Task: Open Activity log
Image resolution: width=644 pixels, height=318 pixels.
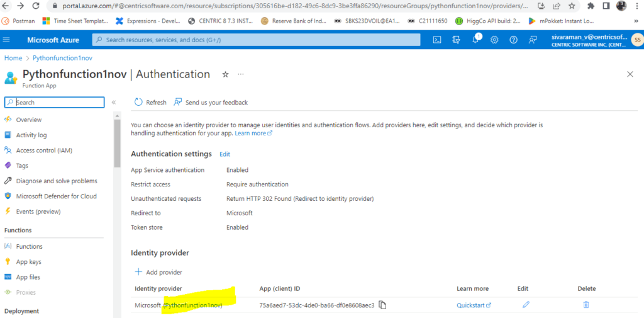Action: [x=31, y=135]
